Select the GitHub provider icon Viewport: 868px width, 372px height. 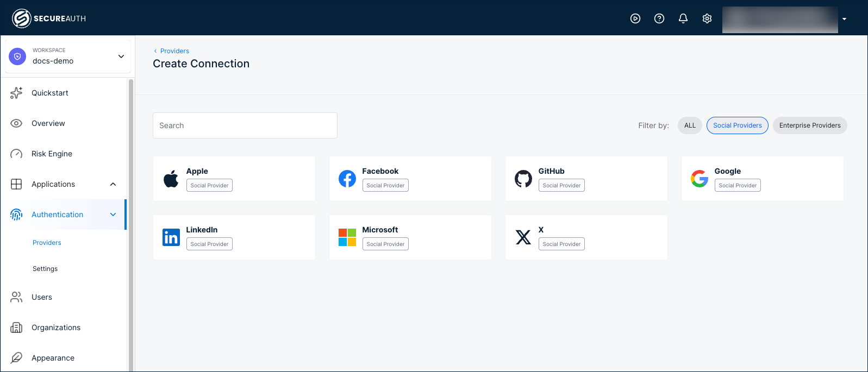(523, 178)
